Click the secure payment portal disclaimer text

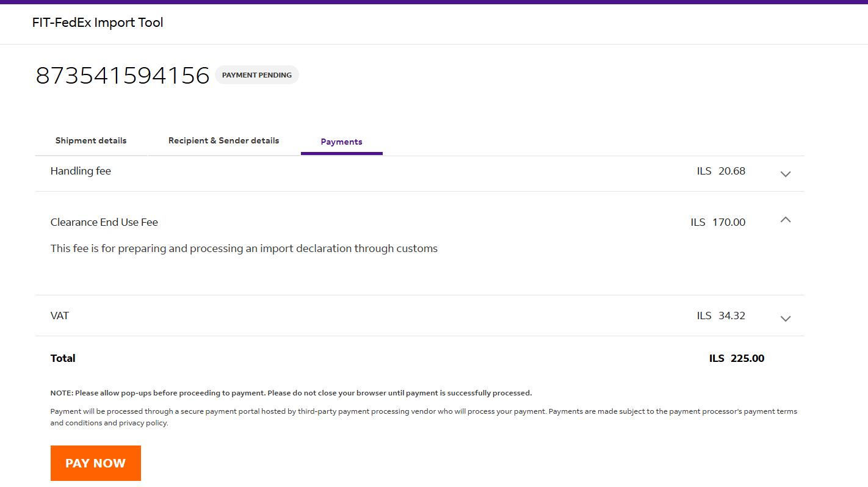click(424, 417)
